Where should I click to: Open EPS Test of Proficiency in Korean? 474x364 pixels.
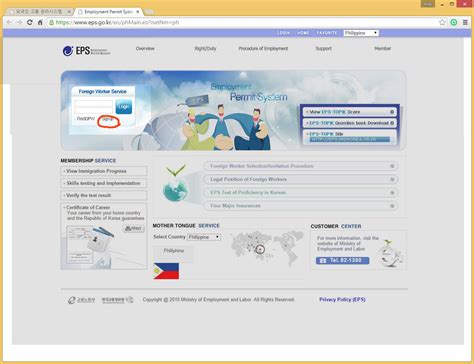pos(301,193)
